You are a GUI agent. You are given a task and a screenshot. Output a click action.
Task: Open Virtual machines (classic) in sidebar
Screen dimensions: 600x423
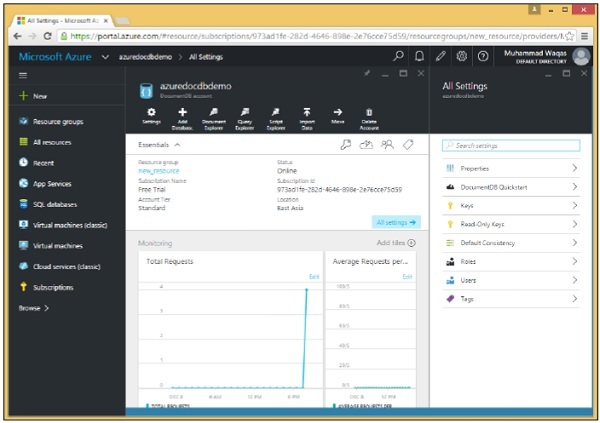(x=63, y=225)
